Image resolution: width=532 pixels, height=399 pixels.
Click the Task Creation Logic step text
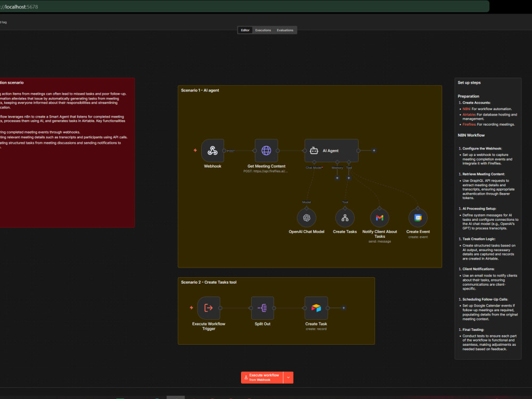[x=479, y=239]
